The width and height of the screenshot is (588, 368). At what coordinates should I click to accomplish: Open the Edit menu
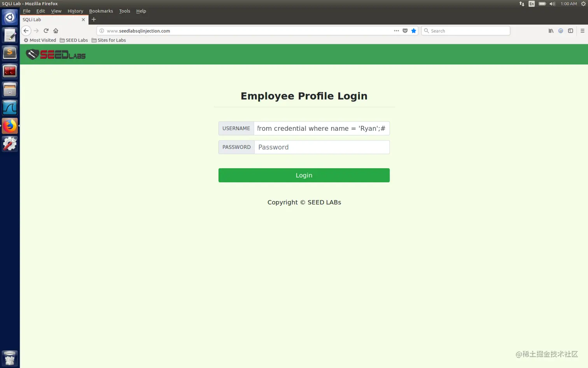(40, 11)
